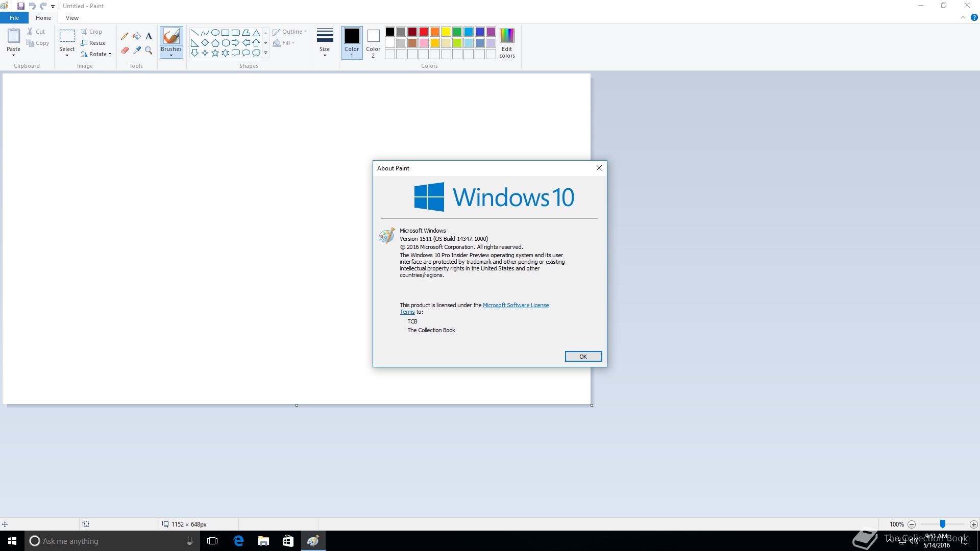Select the Color picker eyedropper tool

coord(137,51)
